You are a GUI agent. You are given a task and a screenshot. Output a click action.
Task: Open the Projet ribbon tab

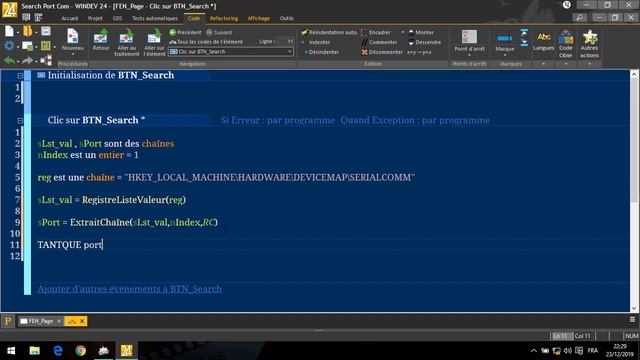[x=95, y=18]
